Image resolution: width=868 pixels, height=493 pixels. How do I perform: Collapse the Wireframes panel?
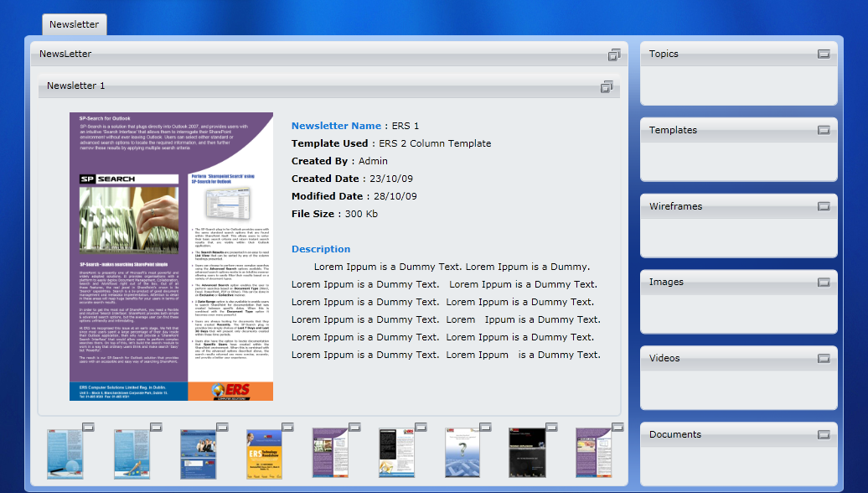click(824, 206)
